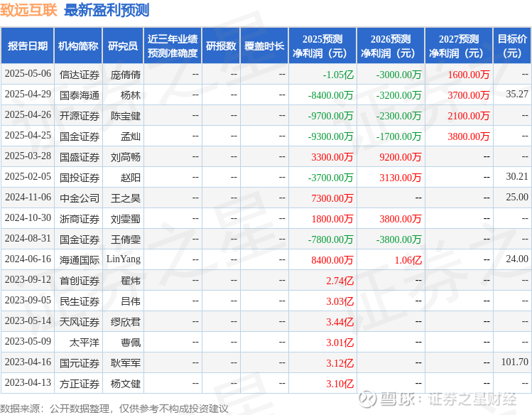Image resolution: width=532 pixels, height=415 pixels.
Task: Select the 国泰海通 institution cell
Action: point(80,95)
